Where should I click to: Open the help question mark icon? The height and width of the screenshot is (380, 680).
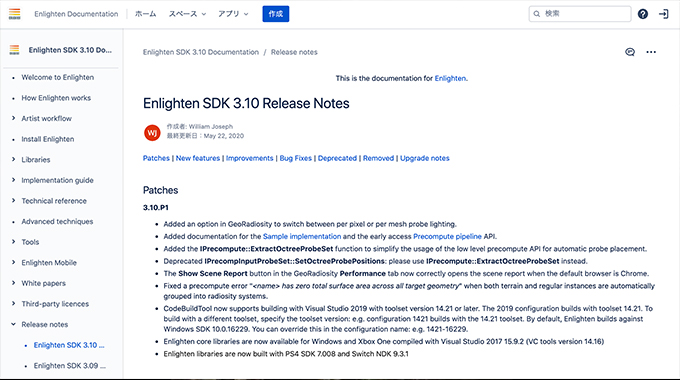point(643,14)
